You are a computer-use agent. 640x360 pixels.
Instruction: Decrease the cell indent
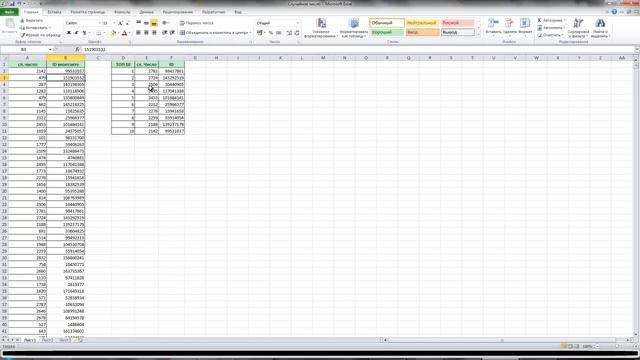pos(164,33)
